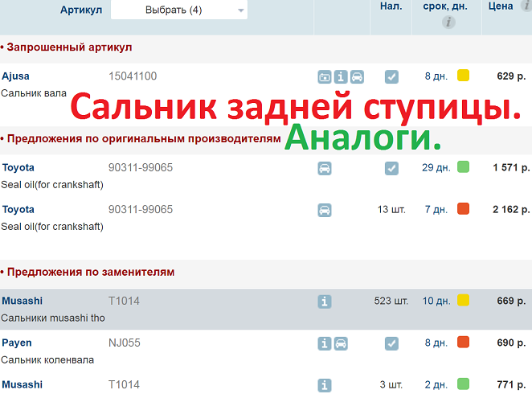
Task: Toggle availability checkmark in Toyota 1 571 р. row
Action: [x=391, y=168]
